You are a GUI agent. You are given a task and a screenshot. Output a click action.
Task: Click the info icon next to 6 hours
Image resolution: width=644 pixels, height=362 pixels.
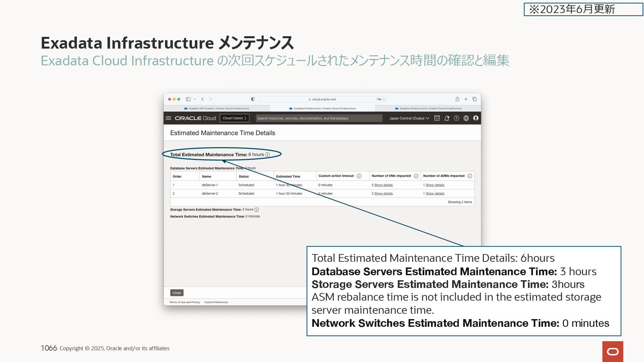(268, 155)
